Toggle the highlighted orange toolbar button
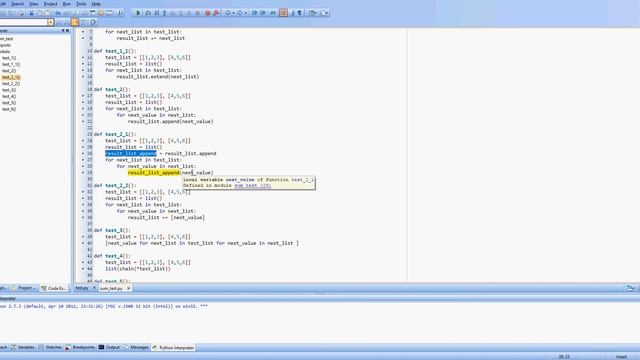640x360 pixels. (283, 13)
